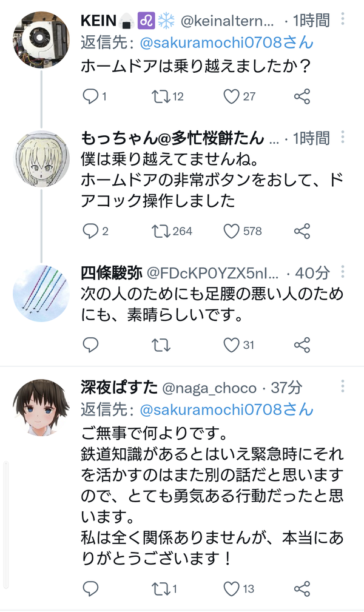
Task: Like 深夜ぱすた's tweet with 13 likes
Action: point(231,588)
